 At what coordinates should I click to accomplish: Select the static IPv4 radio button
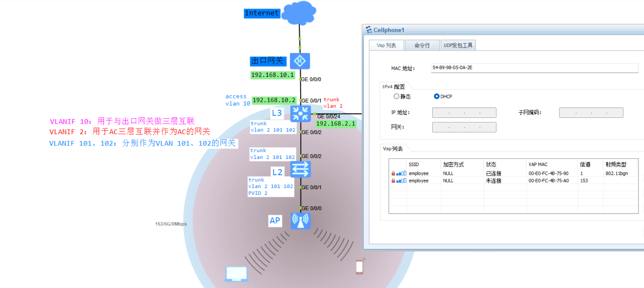[396, 96]
